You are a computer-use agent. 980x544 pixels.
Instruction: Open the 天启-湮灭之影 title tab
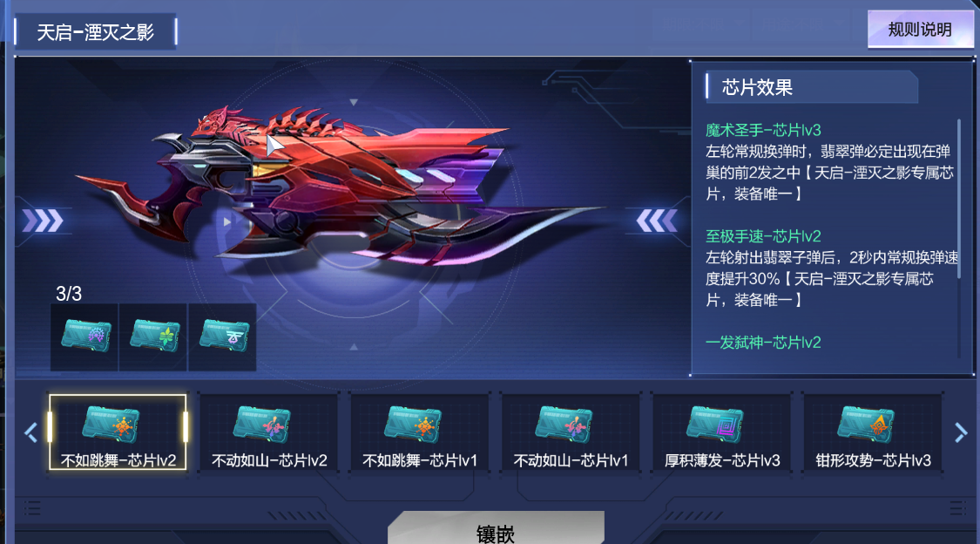tap(96, 32)
